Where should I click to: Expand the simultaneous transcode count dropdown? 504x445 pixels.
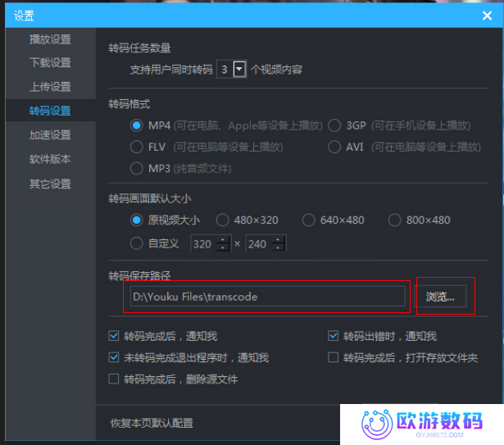click(x=239, y=69)
